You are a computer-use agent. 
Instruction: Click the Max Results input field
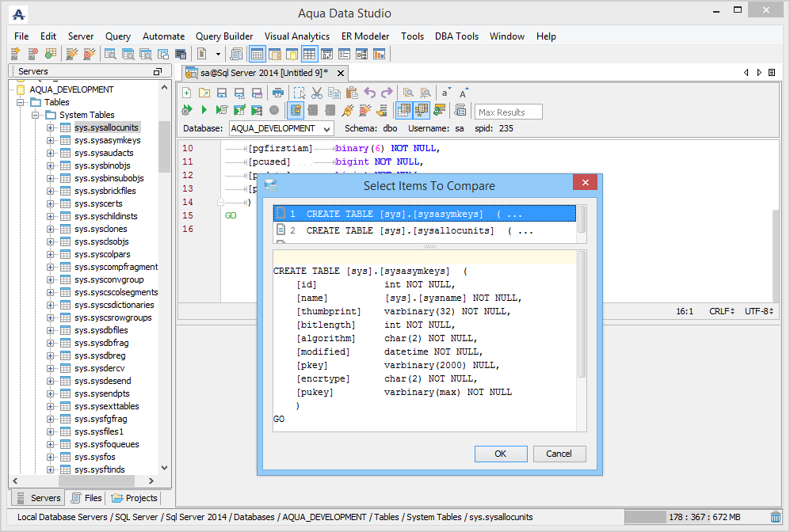(x=508, y=112)
